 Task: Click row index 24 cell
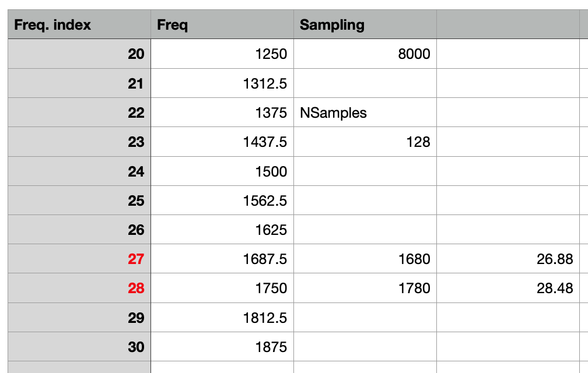click(79, 171)
